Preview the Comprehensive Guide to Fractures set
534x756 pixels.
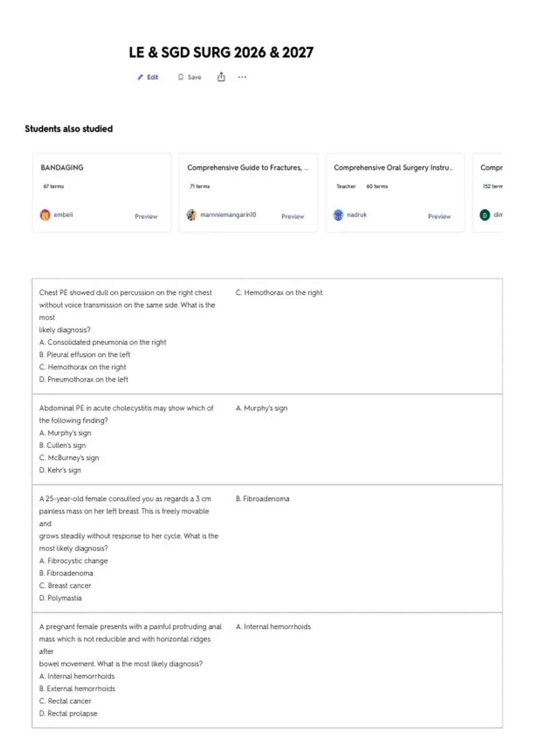pyautogui.click(x=293, y=217)
